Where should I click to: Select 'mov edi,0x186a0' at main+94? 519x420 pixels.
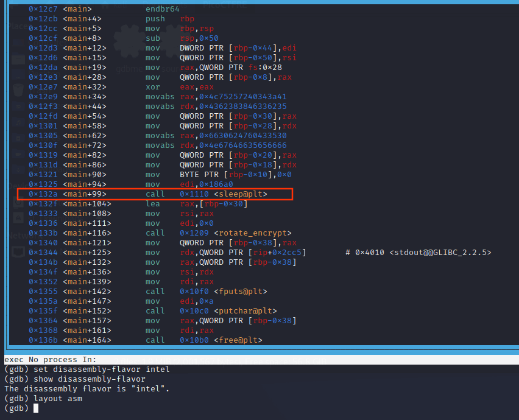[x=131, y=184]
